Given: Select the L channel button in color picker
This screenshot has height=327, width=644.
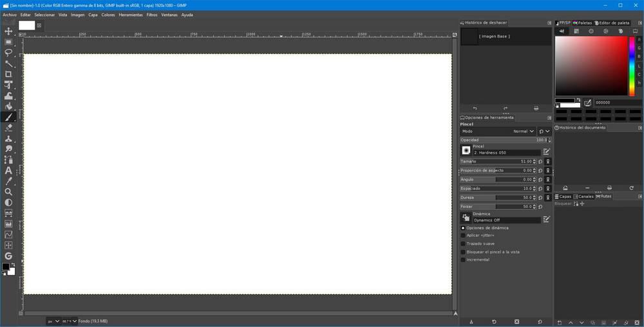Looking at the screenshot, I should (x=639, y=66).
